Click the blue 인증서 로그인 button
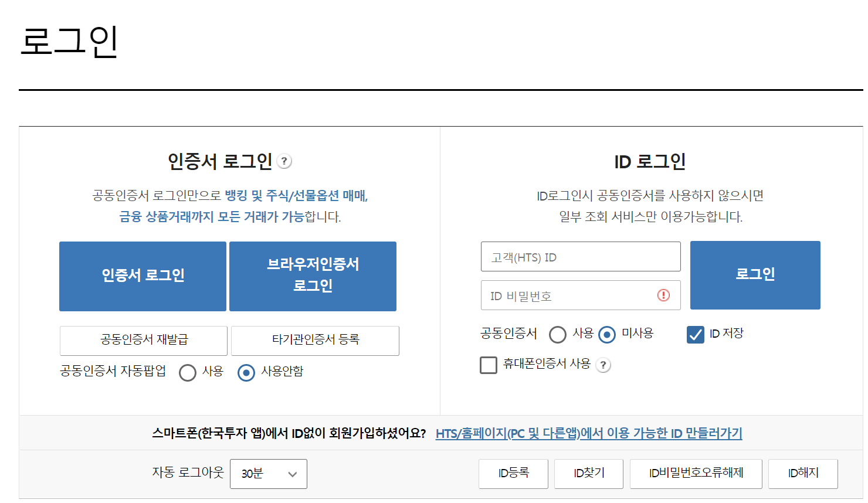Image resolution: width=868 pixels, height=503 pixels. [x=143, y=276]
